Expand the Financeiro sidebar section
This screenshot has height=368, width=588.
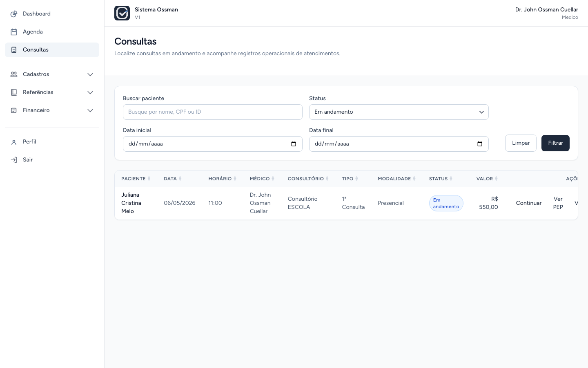[52, 110]
